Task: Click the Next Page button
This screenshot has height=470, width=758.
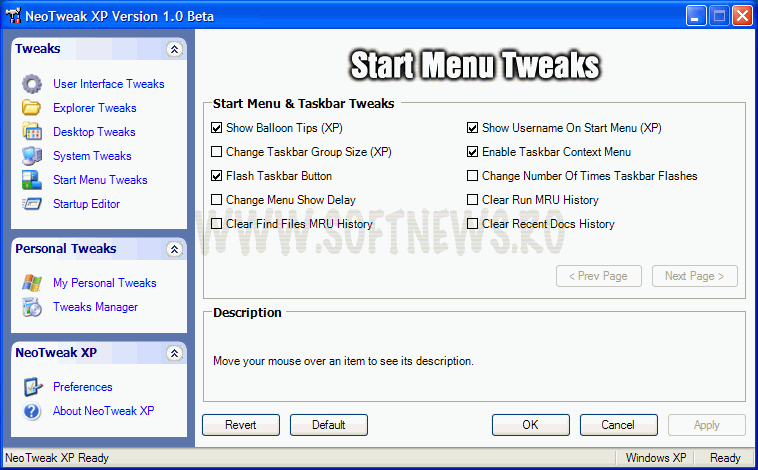Action: click(x=695, y=276)
